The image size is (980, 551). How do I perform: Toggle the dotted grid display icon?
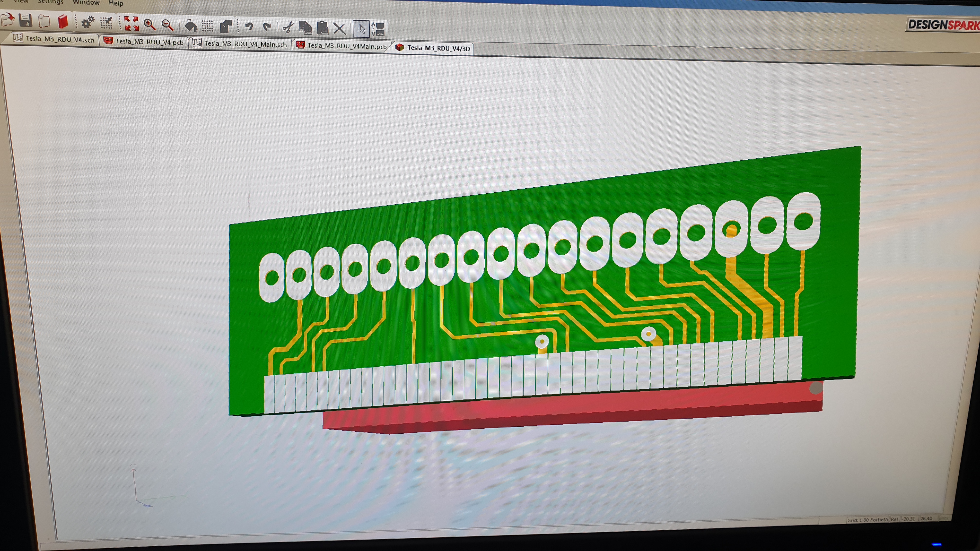tap(207, 26)
